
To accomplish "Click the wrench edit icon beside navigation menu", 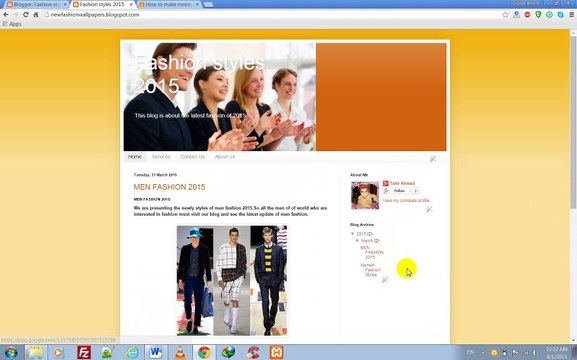I will point(433,159).
